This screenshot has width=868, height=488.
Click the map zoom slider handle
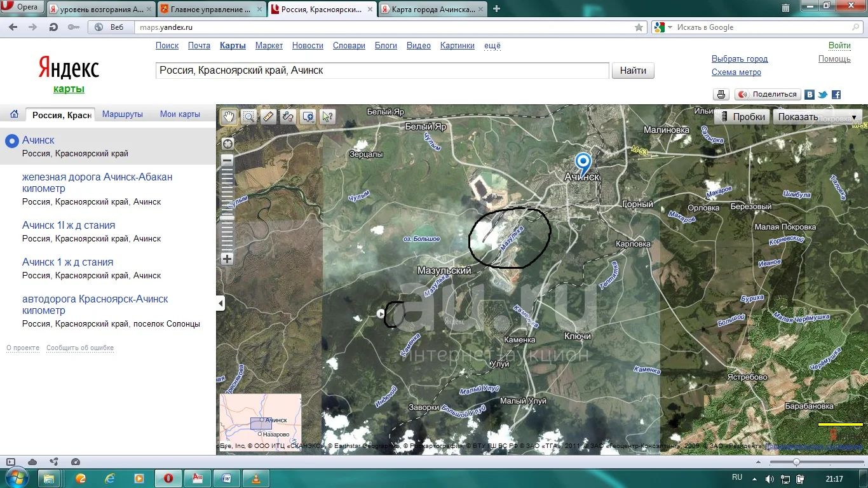(227, 218)
